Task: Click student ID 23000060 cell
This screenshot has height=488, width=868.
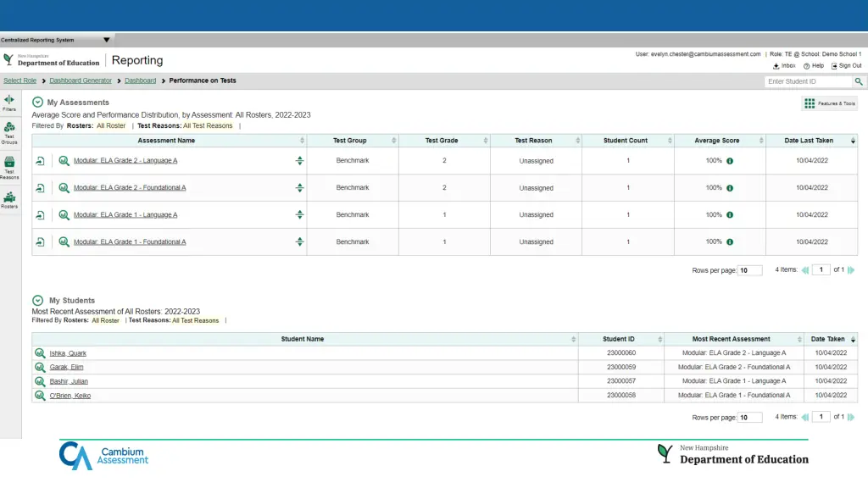Action: click(x=621, y=353)
